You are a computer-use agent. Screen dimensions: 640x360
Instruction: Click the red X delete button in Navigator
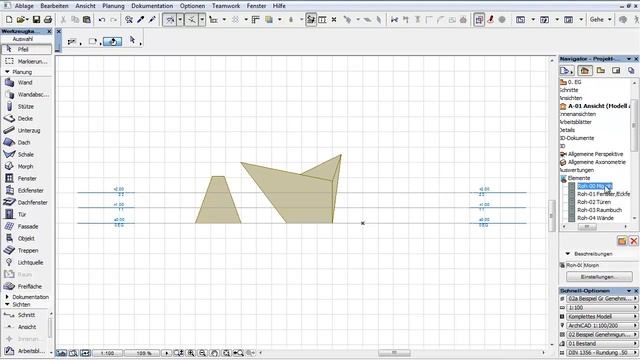point(633,241)
